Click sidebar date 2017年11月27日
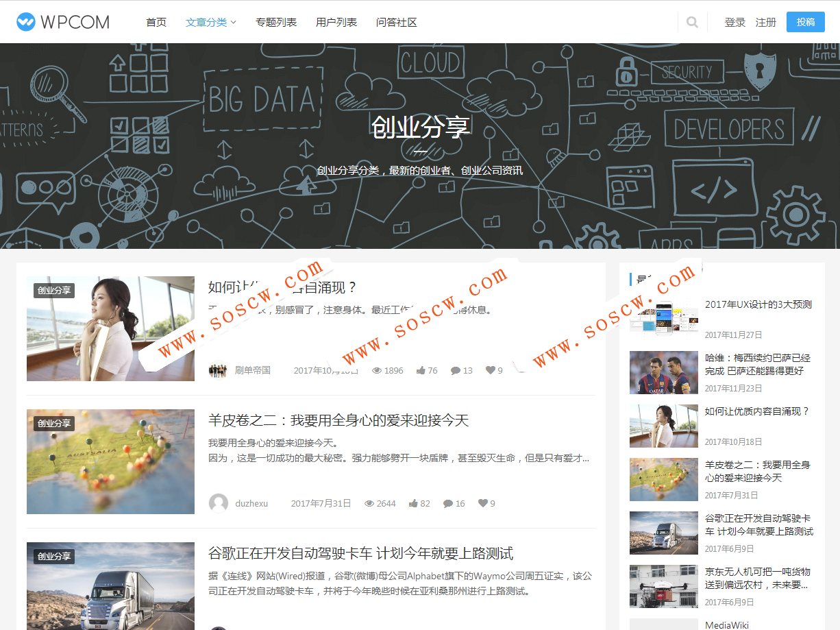Viewport: 840px width, 630px height. [734, 335]
